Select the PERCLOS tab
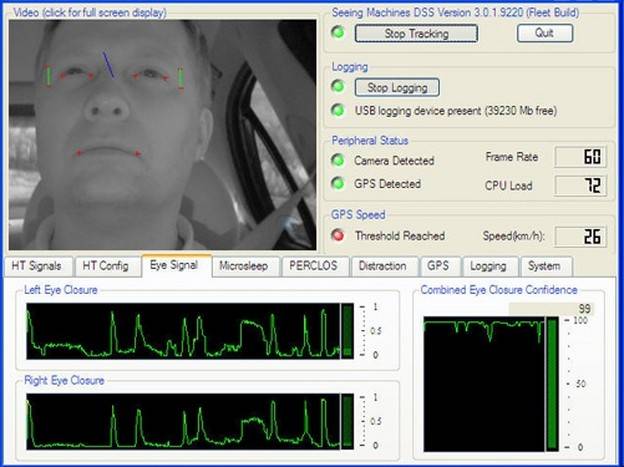Screen dimensions: 624x467 pyautogui.click(x=314, y=266)
